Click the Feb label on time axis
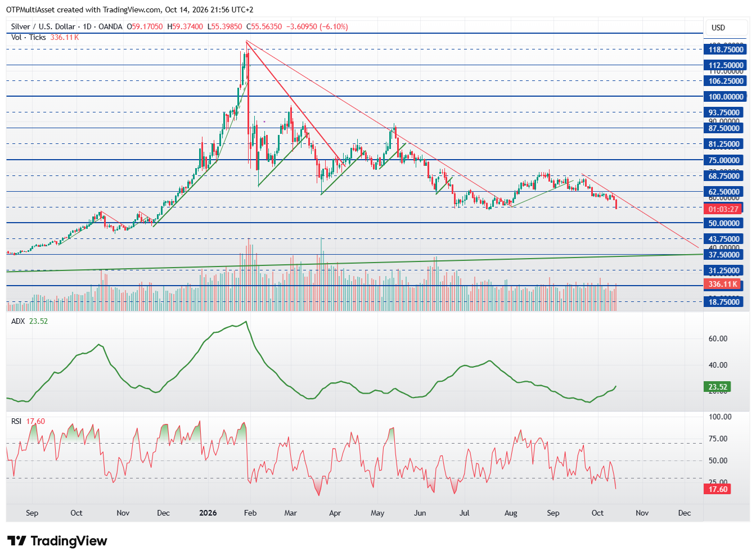Viewport: 756px width, 560px height. [x=250, y=513]
